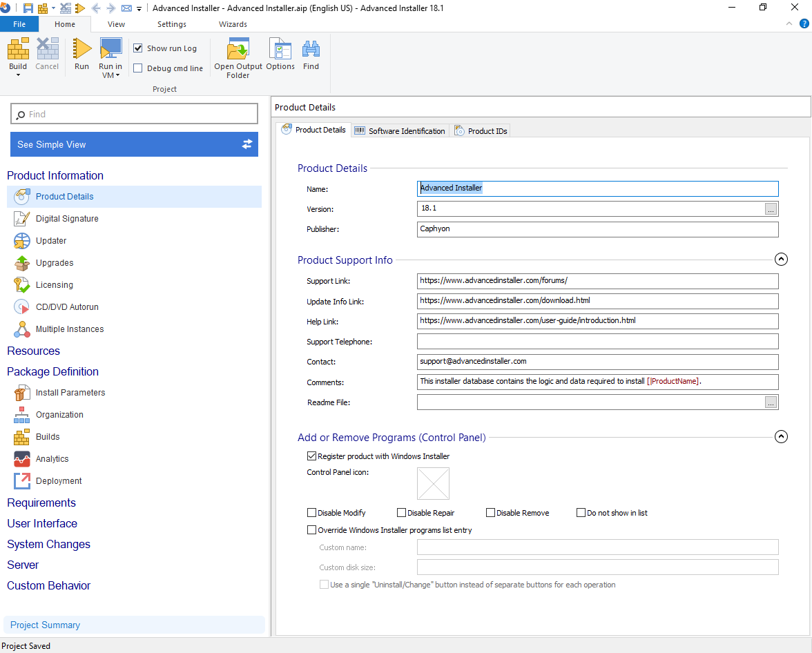Select the Analytics sidebar icon

(x=21, y=458)
